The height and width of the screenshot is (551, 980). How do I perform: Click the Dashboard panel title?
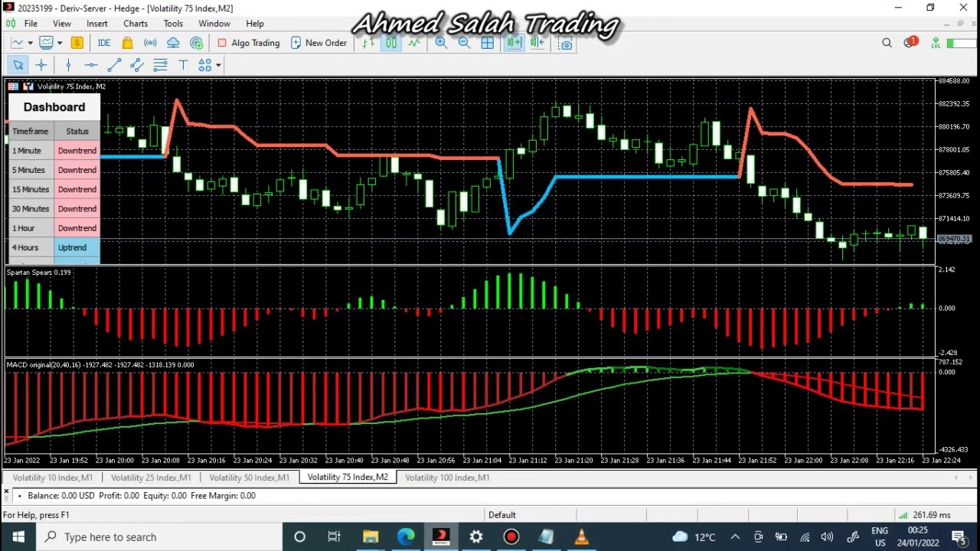54,107
